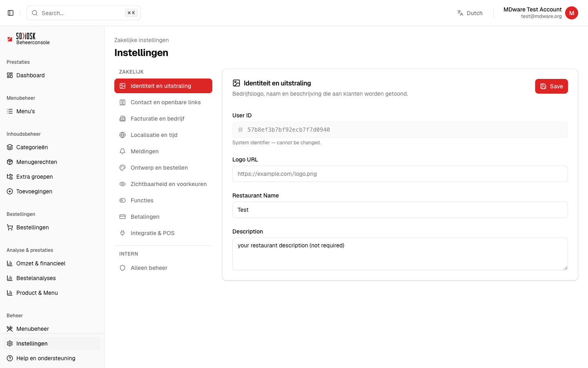
Task: Open Categorieën page
Action: [52, 147]
